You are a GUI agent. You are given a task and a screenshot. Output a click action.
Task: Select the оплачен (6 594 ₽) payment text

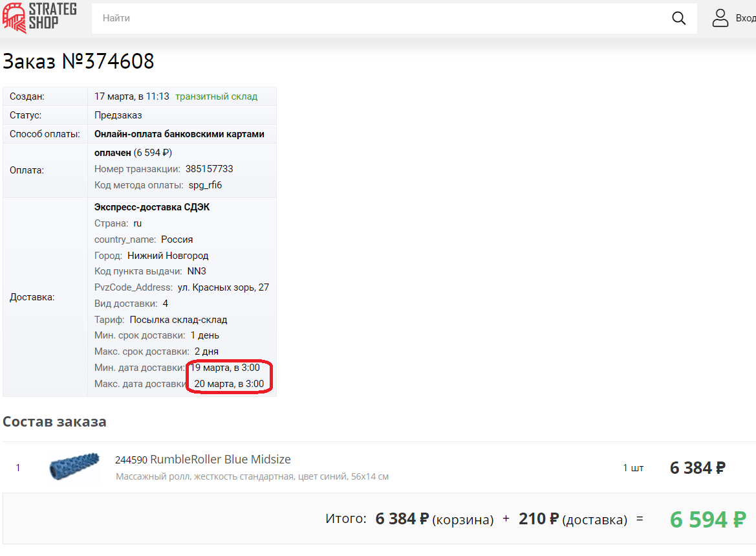click(x=133, y=153)
